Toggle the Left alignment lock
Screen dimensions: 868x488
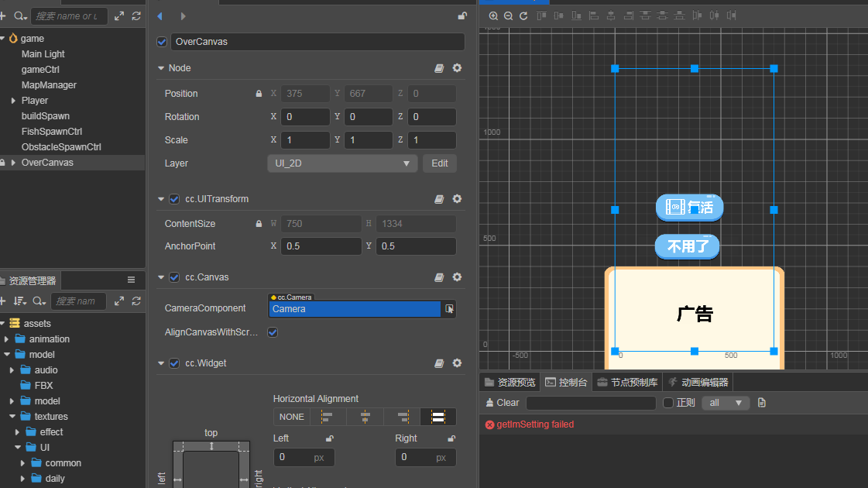[329, 438]
